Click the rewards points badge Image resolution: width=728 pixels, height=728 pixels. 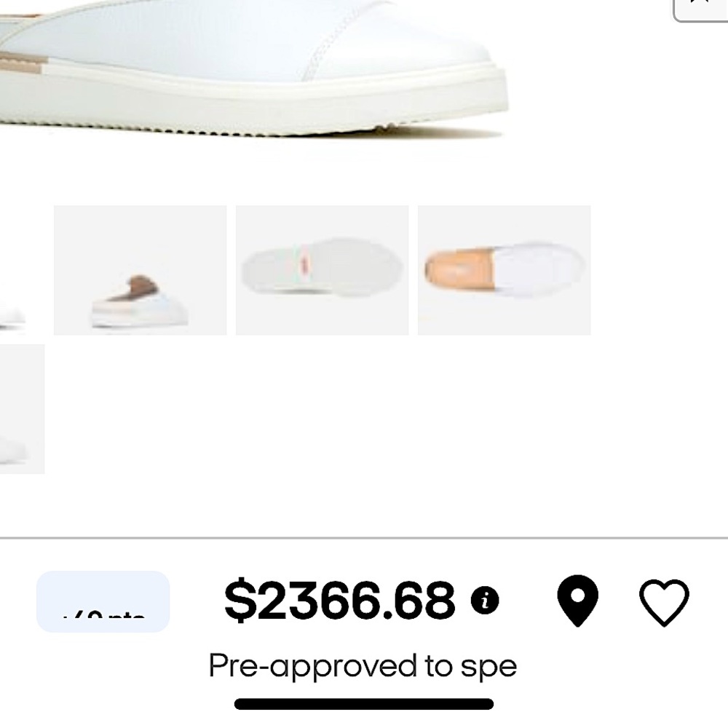pyautogui.click(x=103, y=603)
